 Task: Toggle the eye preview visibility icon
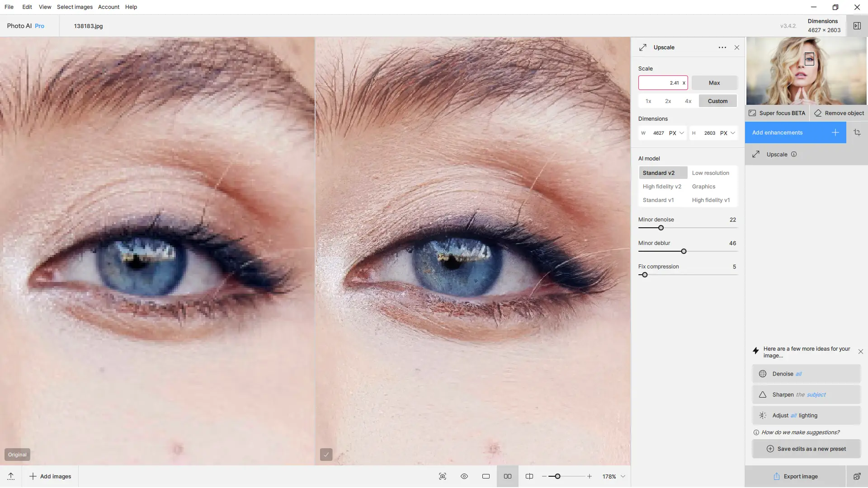[x=464, y=476]
